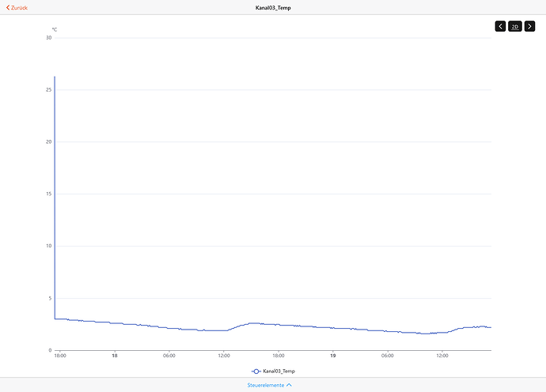Click the 30 value on y-axis
Viewport: 546px width, 392px height.
[x=49, y=38]
